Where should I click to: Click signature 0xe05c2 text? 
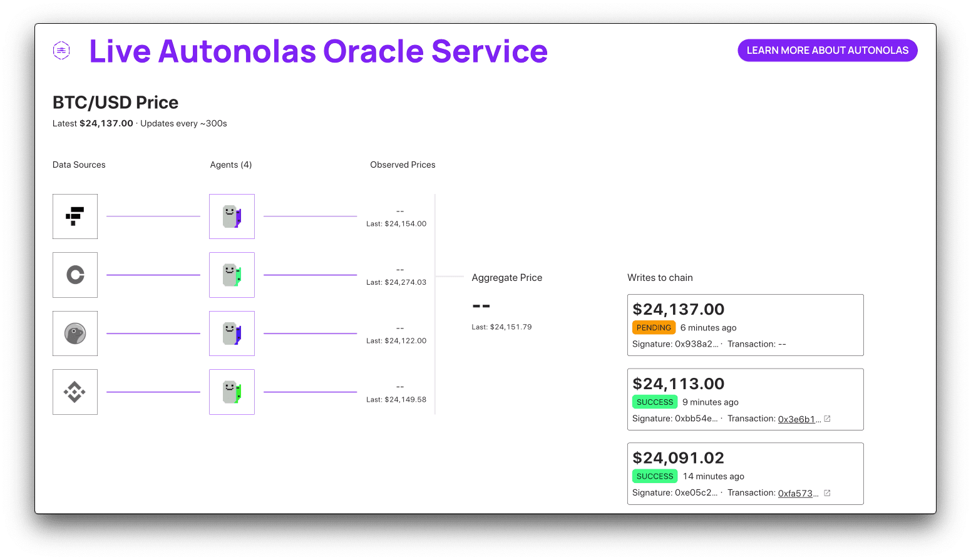coord(675,493)
